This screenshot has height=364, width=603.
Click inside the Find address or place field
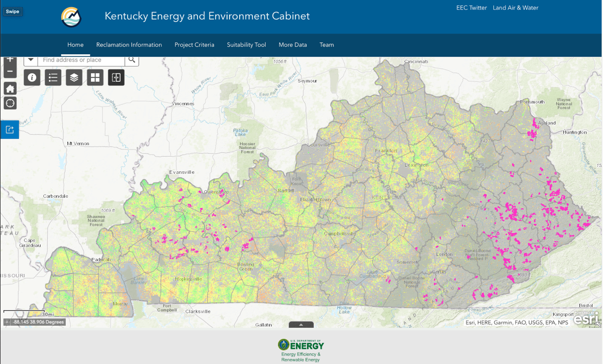78,60
